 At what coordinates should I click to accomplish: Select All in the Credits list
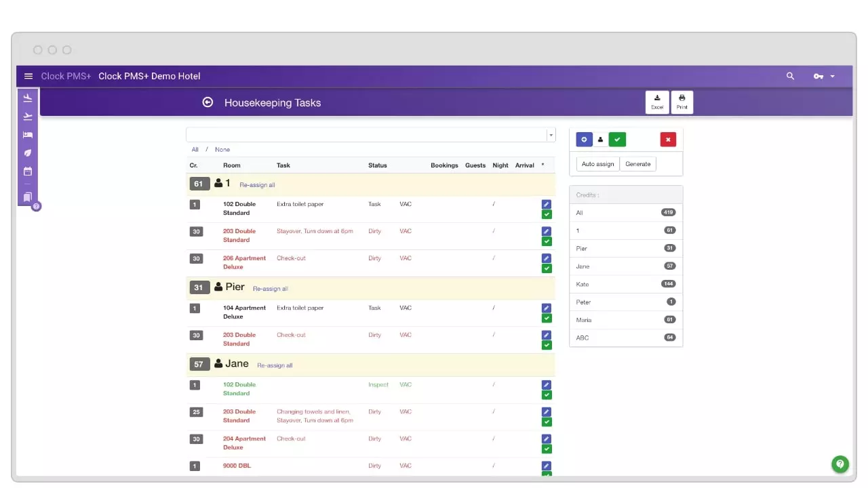click(626, 213)
